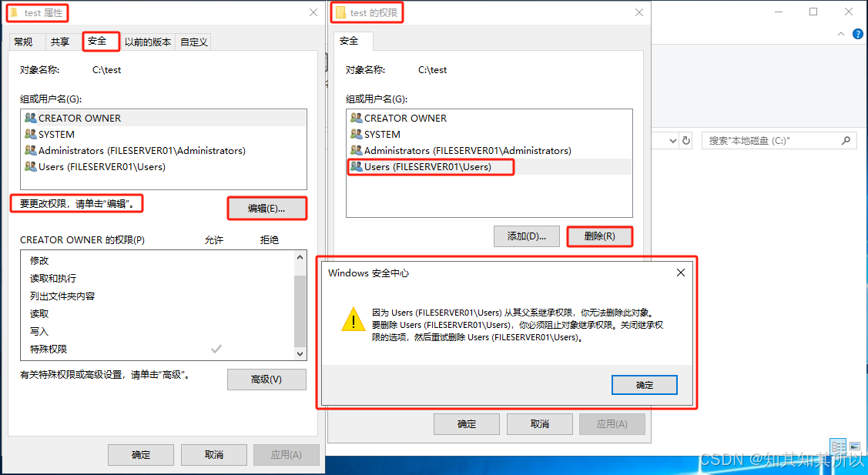Switch to the 以前的版本 tab
Image resolution: width=868 pixels, height=475 pixels.
coord(148,42)
